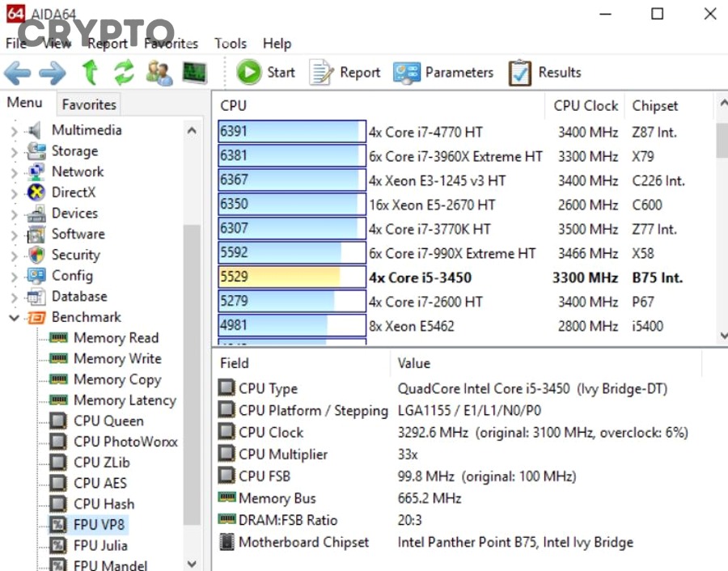Viewport: 728px width, 571px height.
Task: Select CPU PhotoWorxx benchmark
Action: pos(125,442)
